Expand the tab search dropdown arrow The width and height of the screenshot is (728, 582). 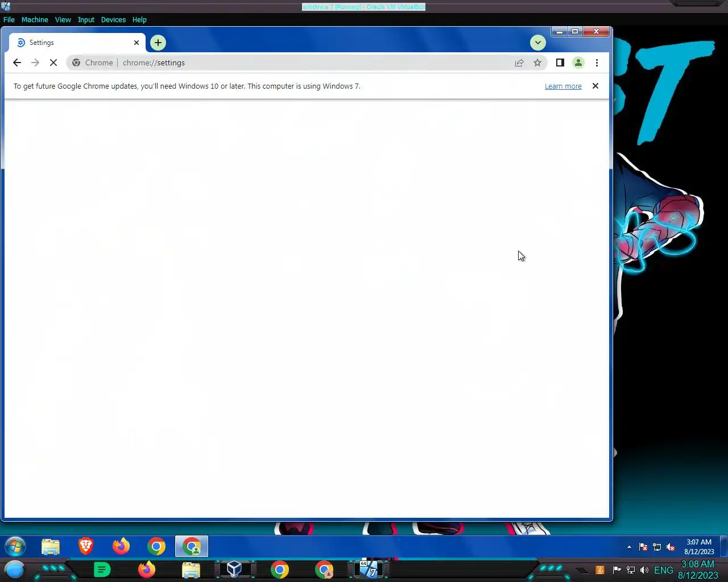point(537,43)
